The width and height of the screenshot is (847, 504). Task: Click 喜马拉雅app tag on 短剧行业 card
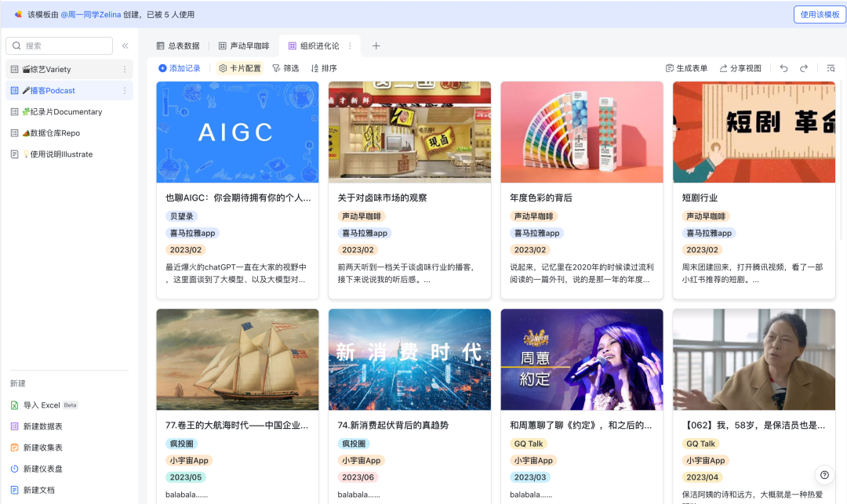[709, 233]
